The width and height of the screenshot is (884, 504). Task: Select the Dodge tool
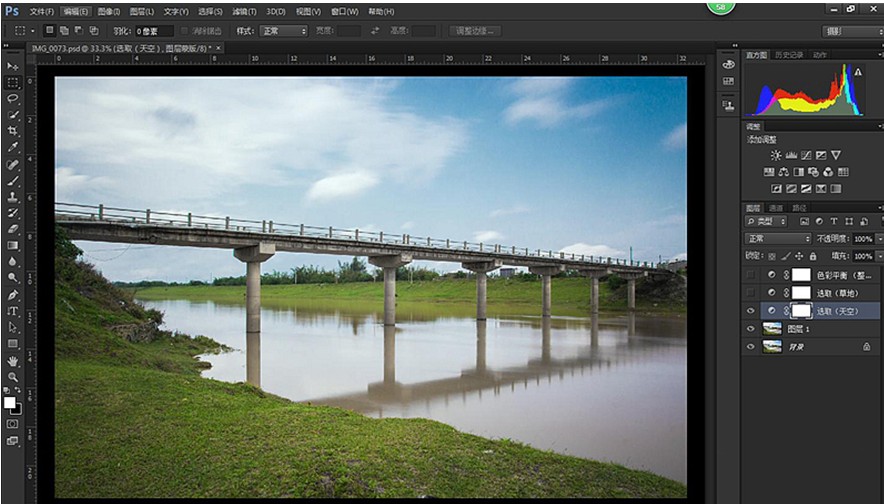12,278
